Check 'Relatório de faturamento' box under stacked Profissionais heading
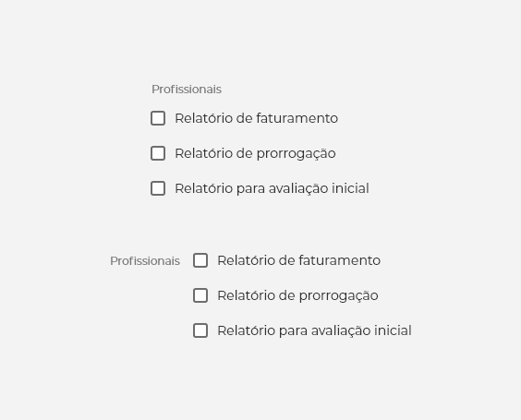Screen dimensions: 521x420 coord(158,118)
